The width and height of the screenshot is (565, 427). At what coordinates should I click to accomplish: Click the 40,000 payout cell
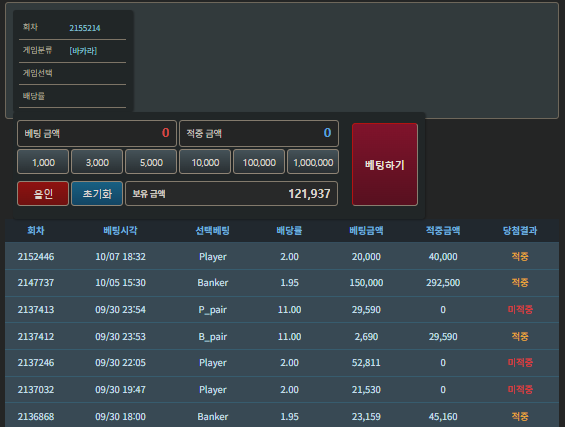point(443,257)
